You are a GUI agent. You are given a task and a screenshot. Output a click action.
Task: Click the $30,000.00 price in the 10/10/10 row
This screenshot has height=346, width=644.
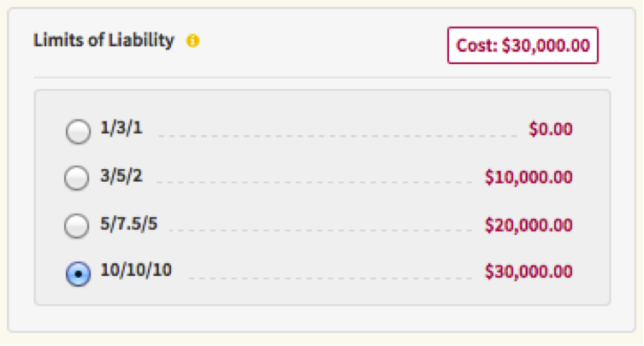point(529,272)
